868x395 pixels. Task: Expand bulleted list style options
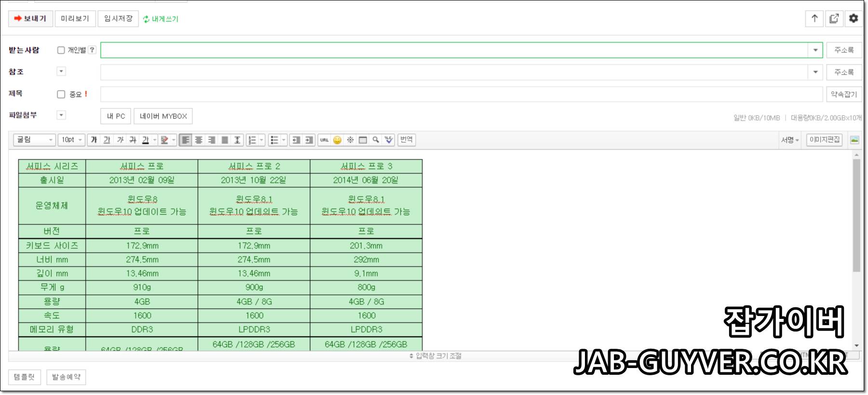284,140
